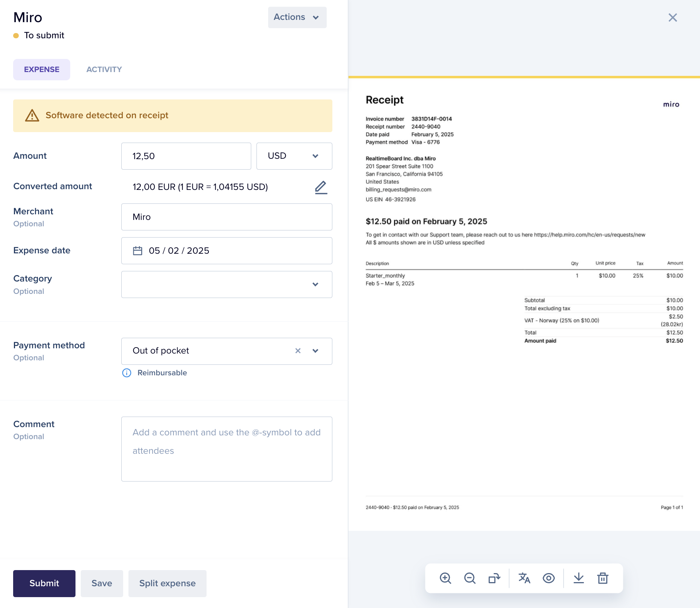Close the expense panel with X
700x608 pixels.
coord(673,18)
